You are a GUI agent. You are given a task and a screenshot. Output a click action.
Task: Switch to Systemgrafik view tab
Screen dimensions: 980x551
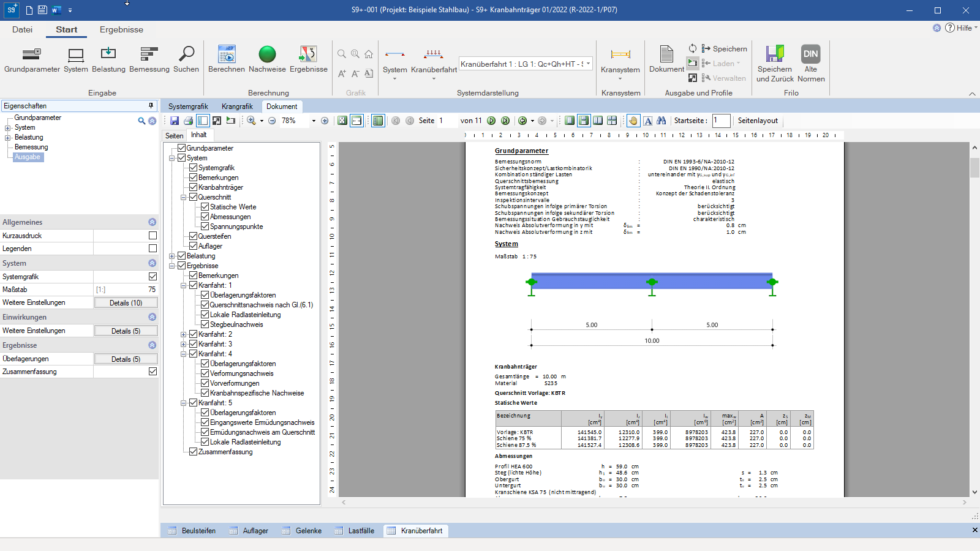tap(188, 107)
